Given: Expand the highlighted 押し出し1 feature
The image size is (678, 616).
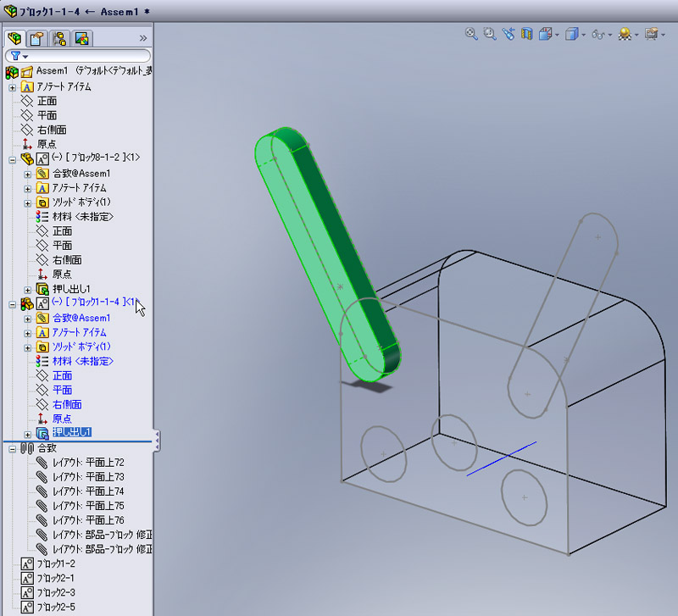Looking at the screenshot, I should click(x=27, y=434).
